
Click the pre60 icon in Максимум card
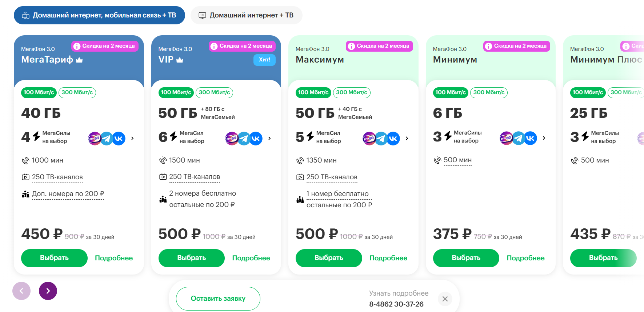[x=369, y=139]
